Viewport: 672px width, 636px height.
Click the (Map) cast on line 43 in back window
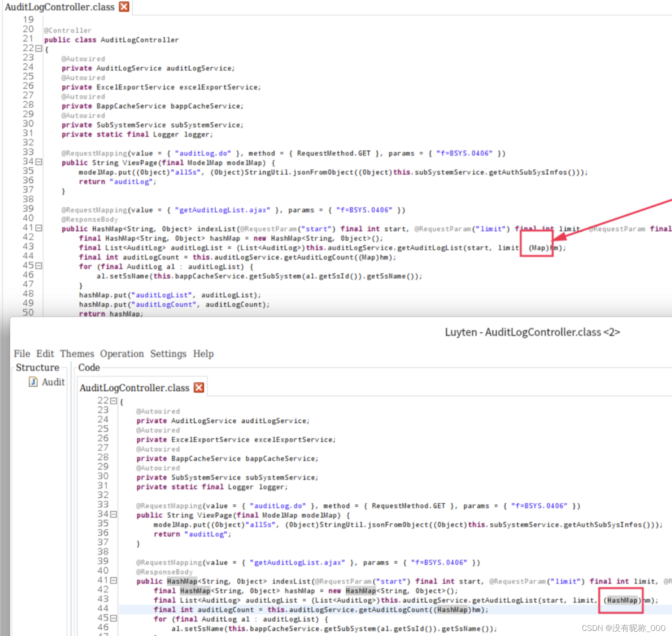539,248
